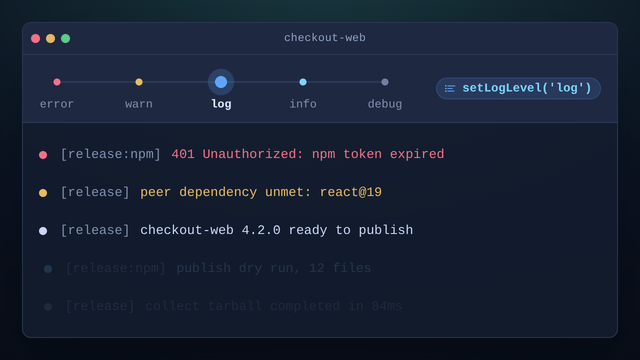Viewport: 640px width, 360px height.
Task: Select dimmed 'collect tarball completed in 84ms' line
Action: tap(273, 306)
